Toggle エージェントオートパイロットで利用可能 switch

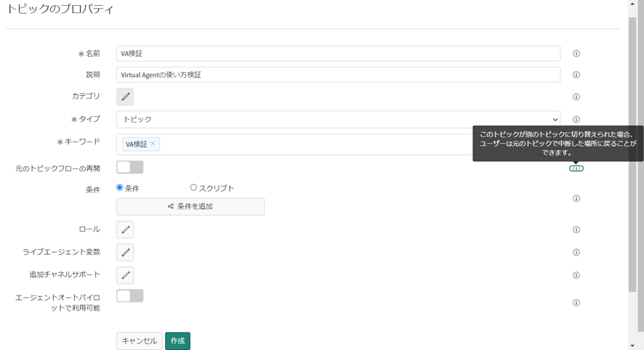pyautogui.click(x=130, y=296)
